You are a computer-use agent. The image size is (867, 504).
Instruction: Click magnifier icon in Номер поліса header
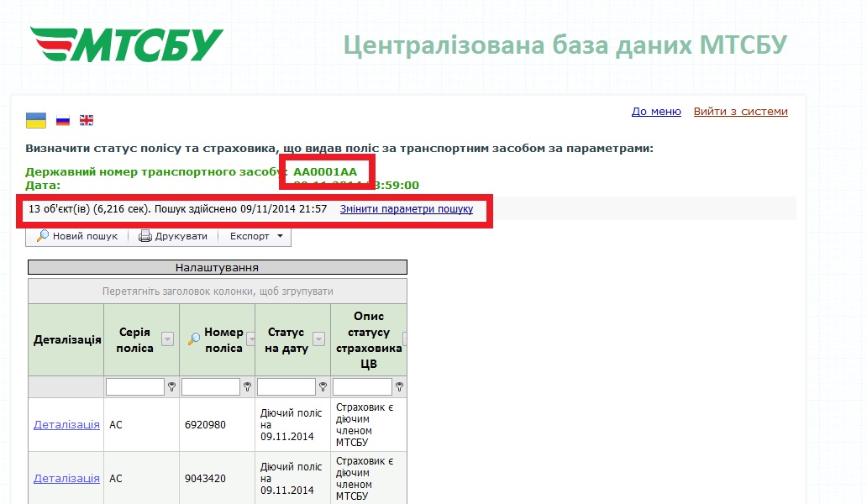click(x=193, y=339)
